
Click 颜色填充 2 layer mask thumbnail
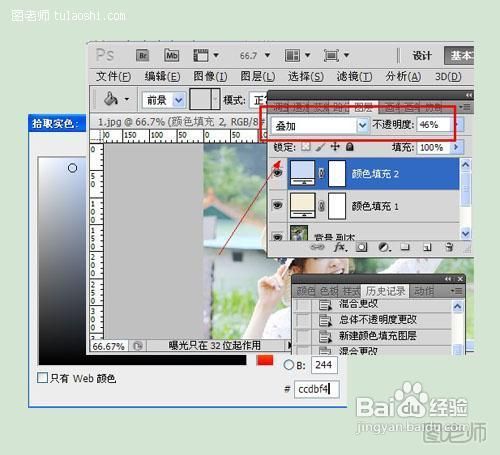[337, 173]
